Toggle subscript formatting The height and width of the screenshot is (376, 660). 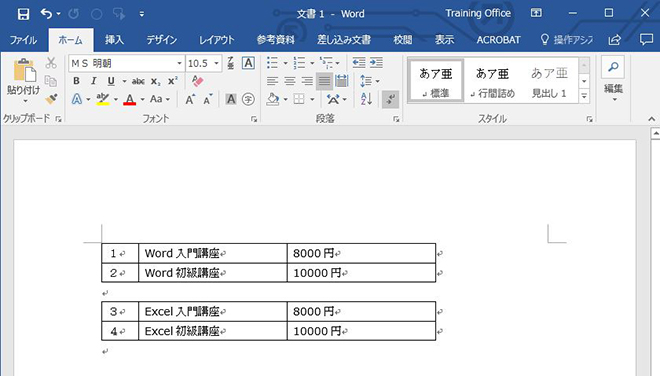coord(155,81)
